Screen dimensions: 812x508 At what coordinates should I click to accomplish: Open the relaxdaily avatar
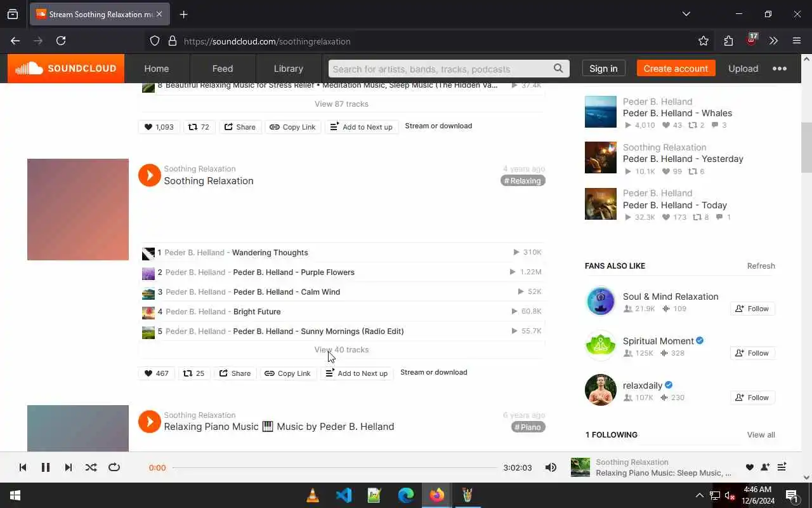pos(601,390)
